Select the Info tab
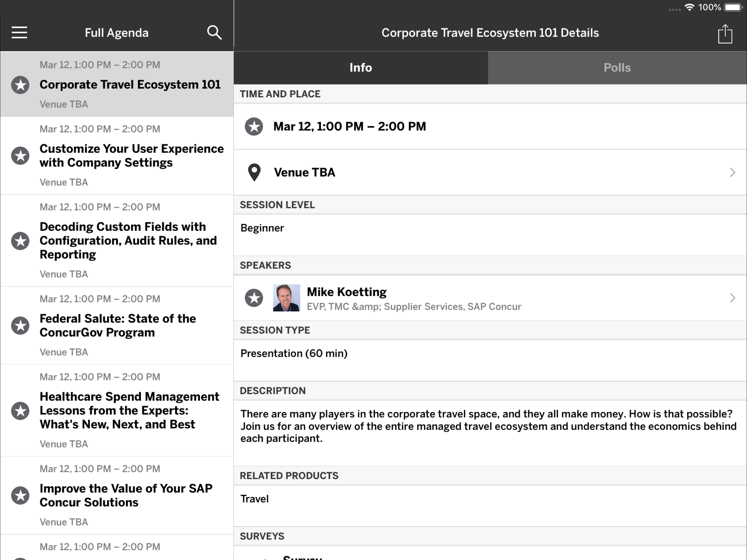747x560 pixels. point(361,68)
